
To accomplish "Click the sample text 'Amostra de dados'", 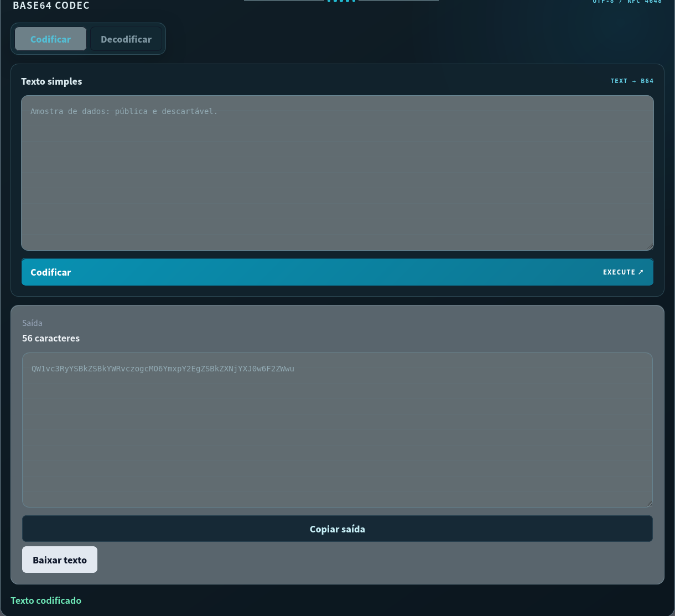I will (68, 111).
